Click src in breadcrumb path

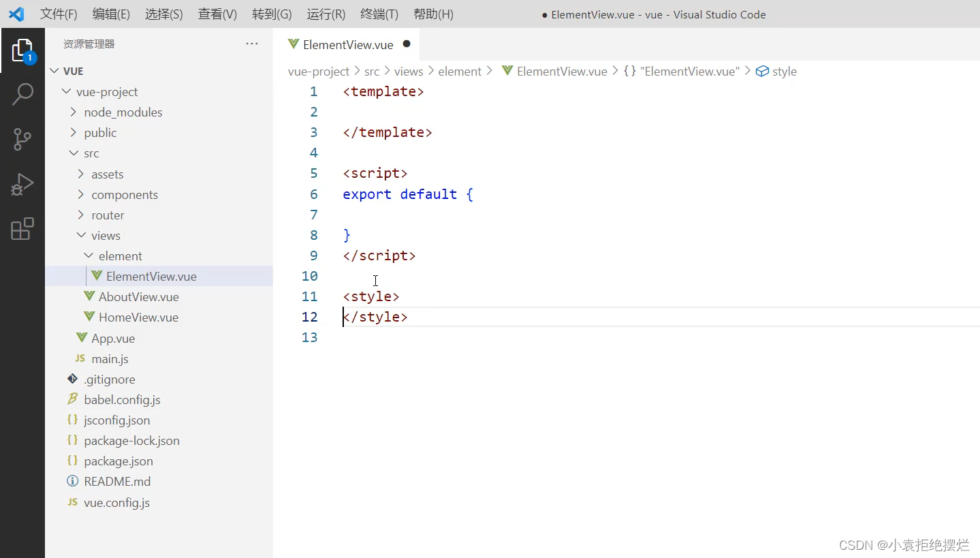pos(371,71)
